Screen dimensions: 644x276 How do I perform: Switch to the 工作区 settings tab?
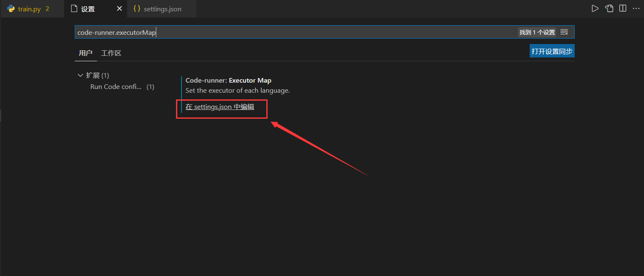click(111, 53)
